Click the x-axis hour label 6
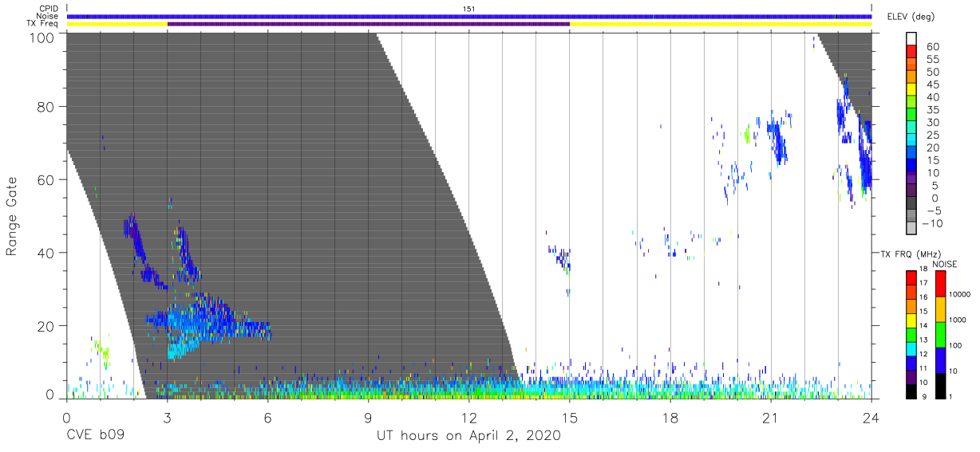The height and width of the screenshot is (452, 980). (268, 417)
